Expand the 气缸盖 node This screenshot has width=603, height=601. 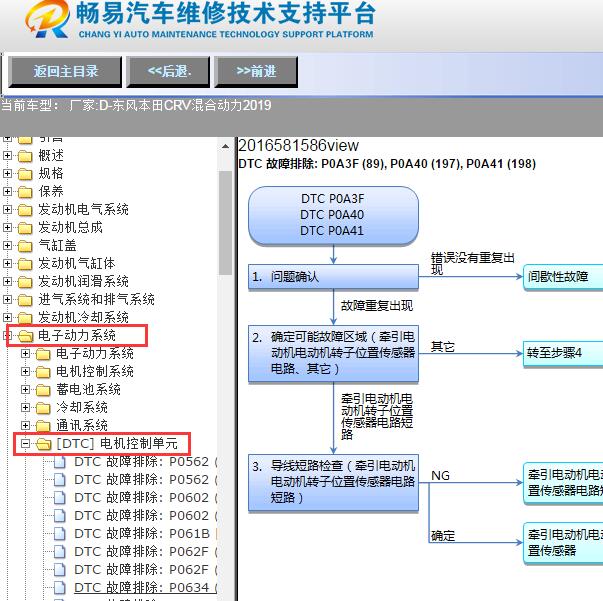click(7, 245)
